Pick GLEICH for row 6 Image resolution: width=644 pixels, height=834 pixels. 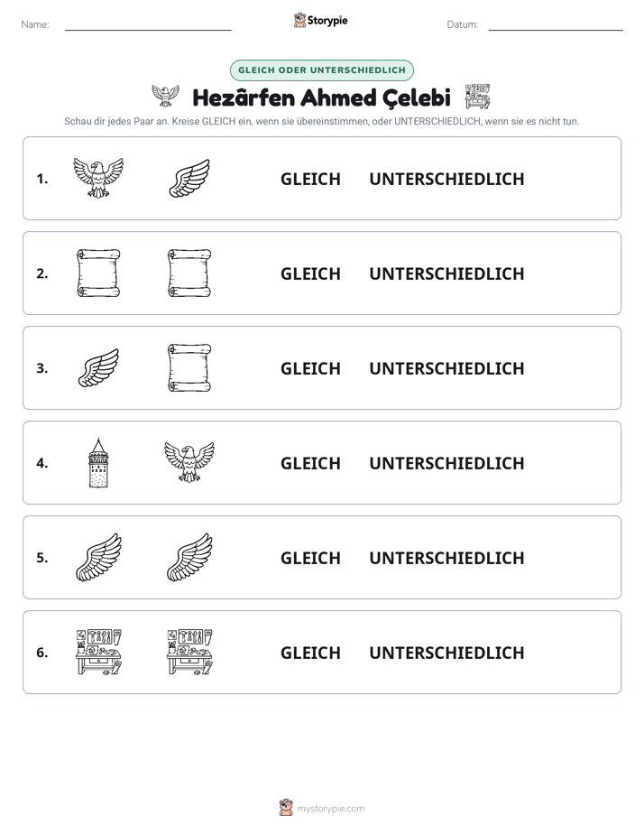[310, 653]
